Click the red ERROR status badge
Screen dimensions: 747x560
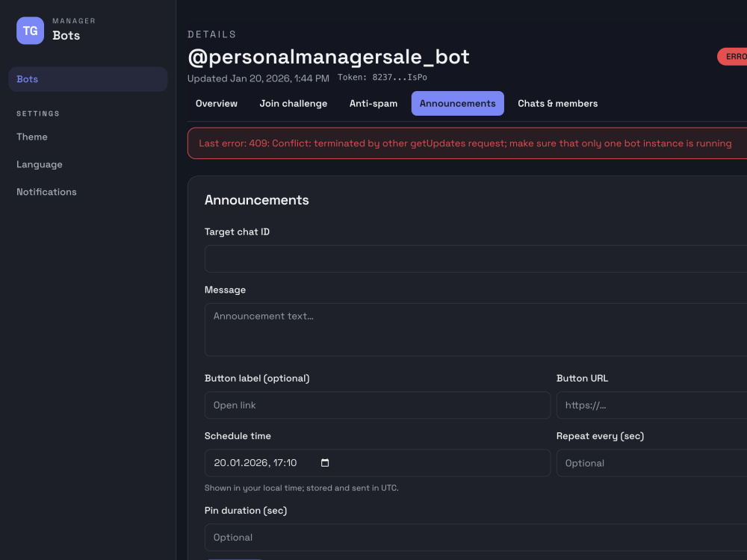click(732, 57)
